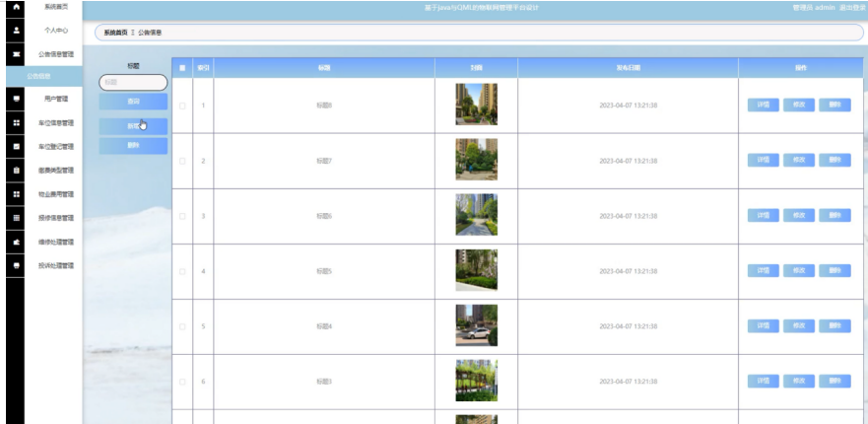Select the 车位登记管理 icon

pos(16,146)
